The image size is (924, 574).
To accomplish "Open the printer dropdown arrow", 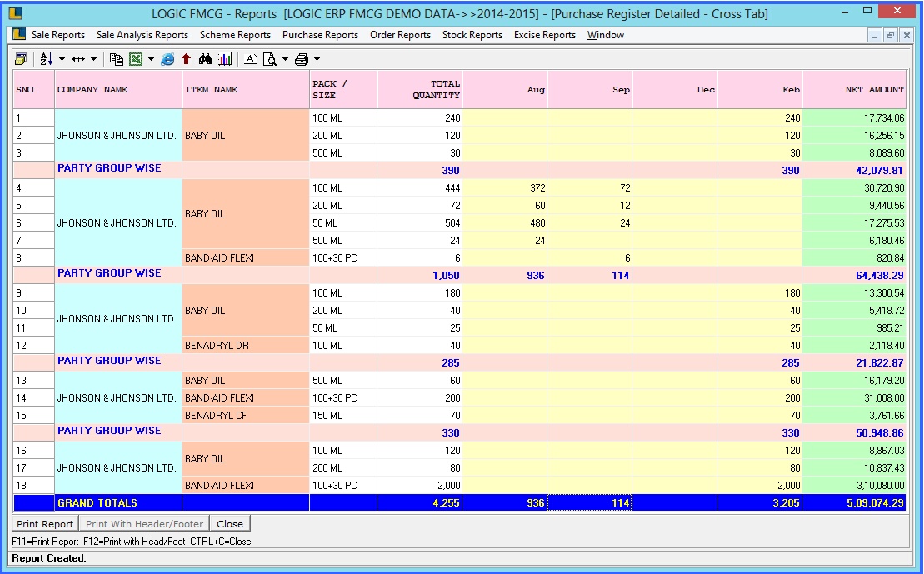I will [317, 59].
